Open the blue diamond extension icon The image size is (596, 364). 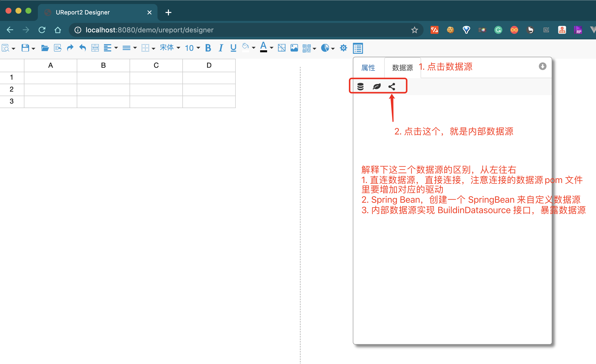click(466, 30)
